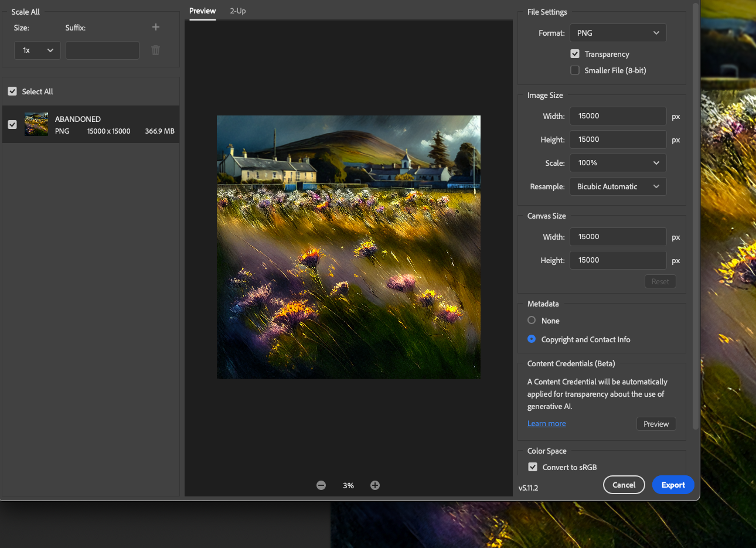Zoom in preview with plus icon
756x548 pixels.
[x=375, y=485]
